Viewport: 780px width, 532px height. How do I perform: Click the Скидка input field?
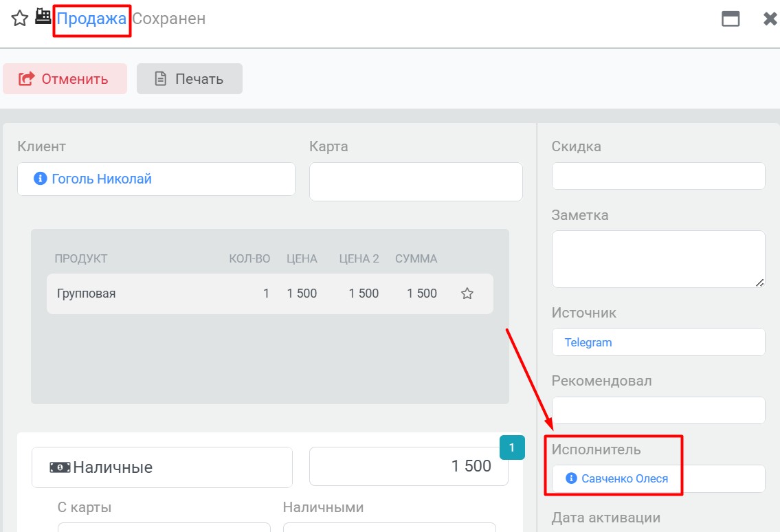click(658, 176)
